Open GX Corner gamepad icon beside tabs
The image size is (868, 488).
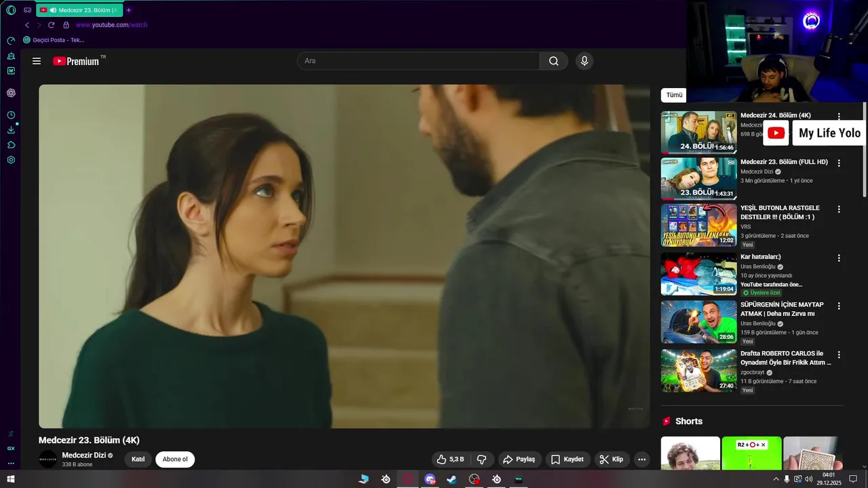[28, 10]
